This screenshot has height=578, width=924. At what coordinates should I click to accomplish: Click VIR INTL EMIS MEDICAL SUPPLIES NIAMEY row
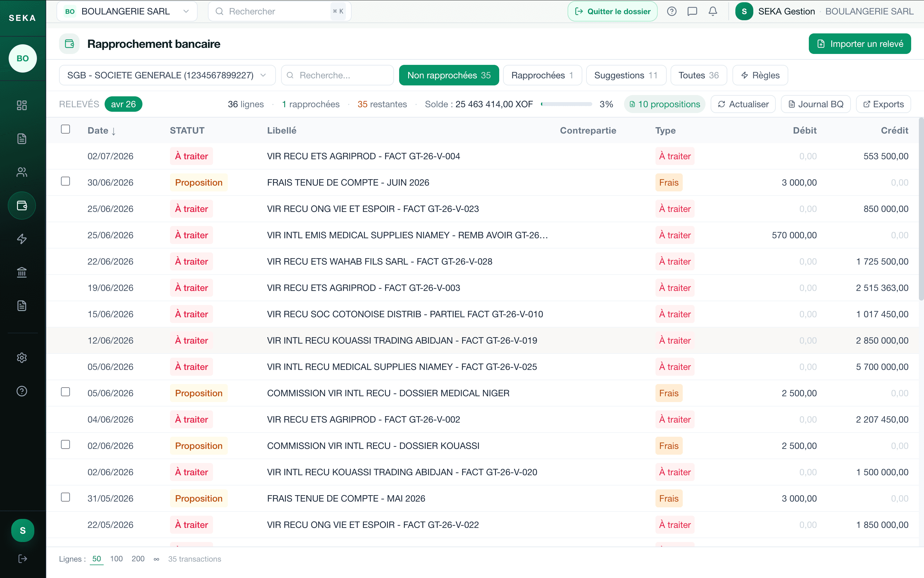pos(482,235)
